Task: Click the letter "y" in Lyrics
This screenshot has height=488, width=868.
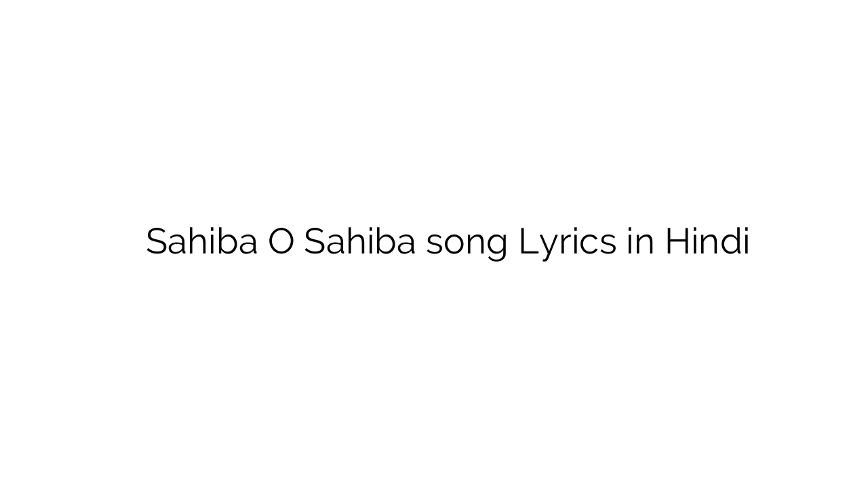Action: 547,247
